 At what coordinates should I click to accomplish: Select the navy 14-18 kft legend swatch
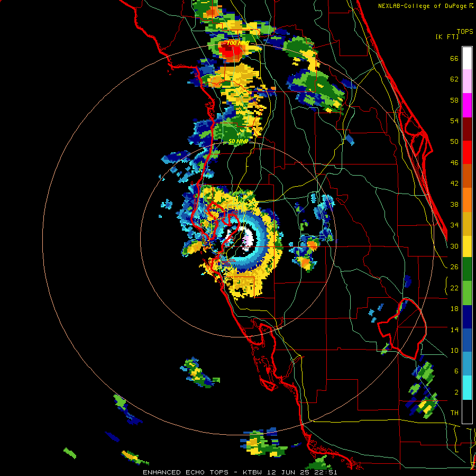click(x=467, y=317)
